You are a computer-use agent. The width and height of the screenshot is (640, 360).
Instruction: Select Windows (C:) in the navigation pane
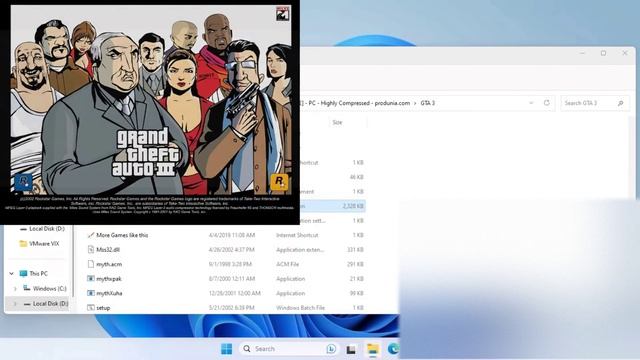tap(49, 289)
